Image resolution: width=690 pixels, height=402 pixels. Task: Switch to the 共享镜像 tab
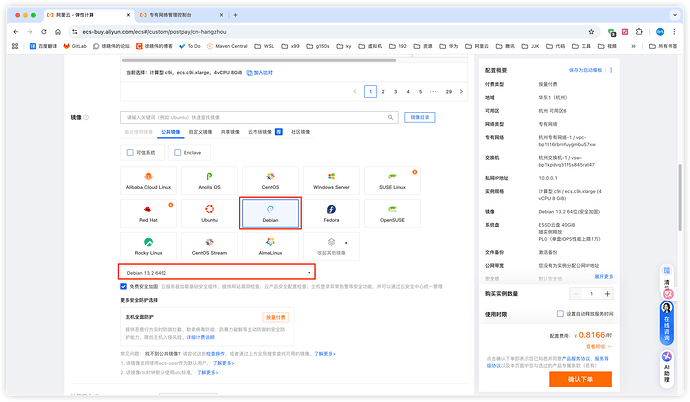(x=231, y=131)
